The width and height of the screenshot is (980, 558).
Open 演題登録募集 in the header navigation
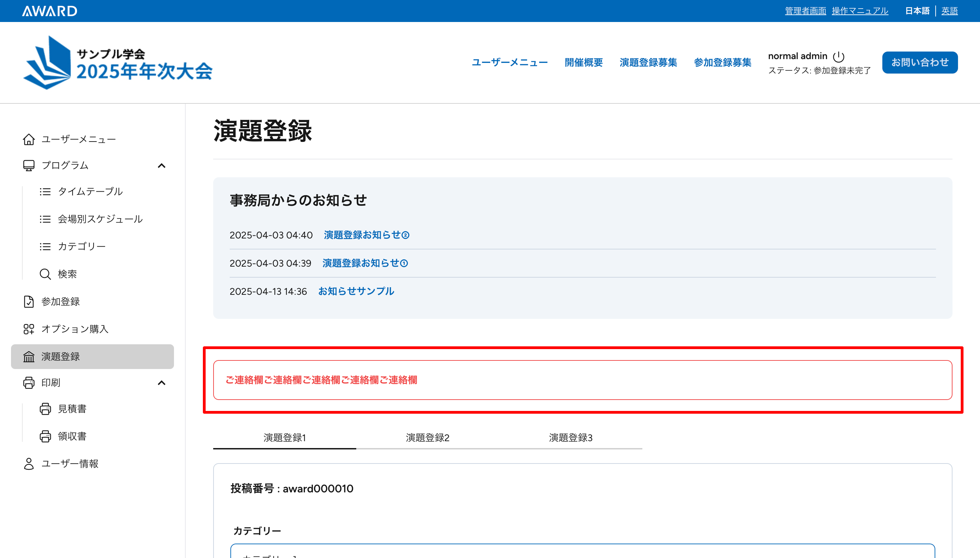click(x=648, y=63)
